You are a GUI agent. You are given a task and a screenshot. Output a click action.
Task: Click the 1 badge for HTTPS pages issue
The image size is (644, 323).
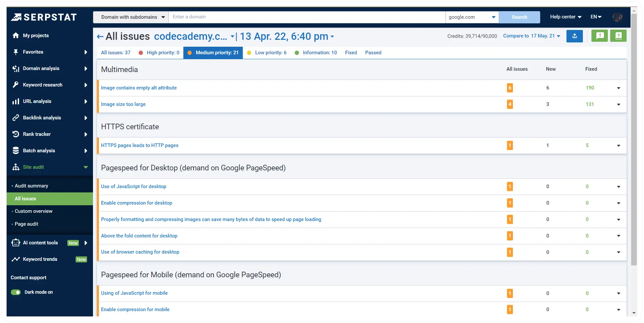click(x=510, y=145)
